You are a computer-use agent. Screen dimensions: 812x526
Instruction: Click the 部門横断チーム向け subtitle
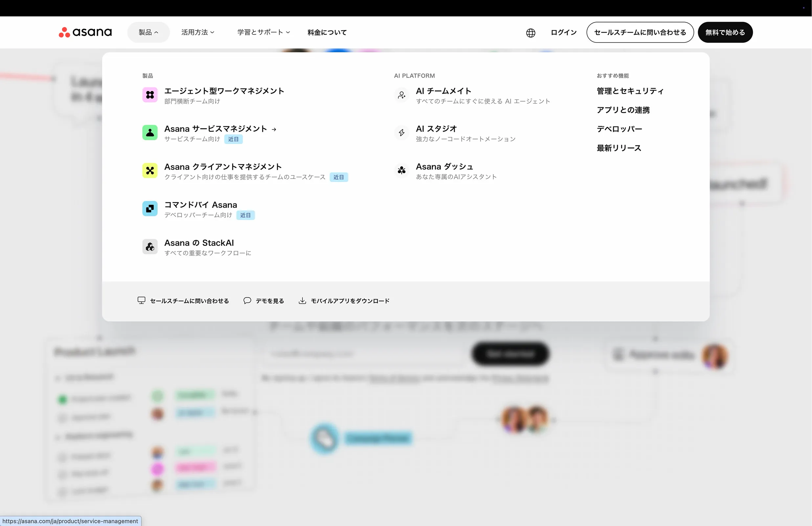192,102
